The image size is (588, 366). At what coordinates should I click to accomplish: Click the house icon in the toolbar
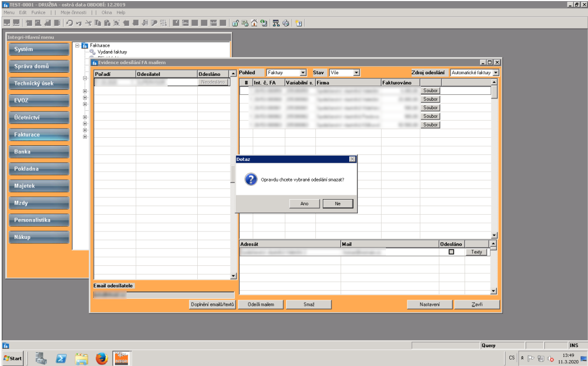(x=254, y=23)
